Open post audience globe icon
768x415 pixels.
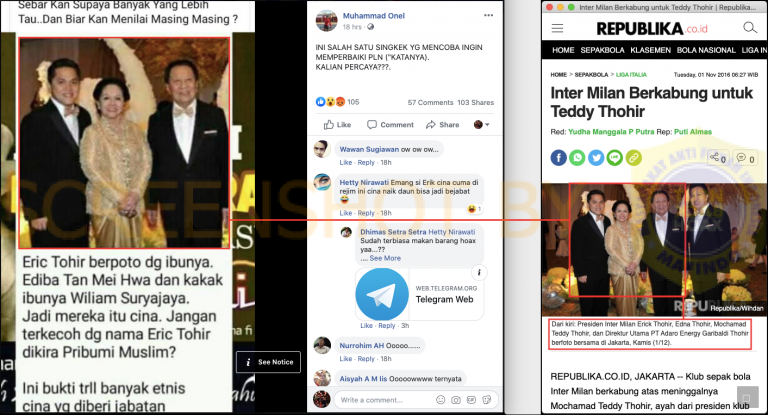(x=371, y=27)
